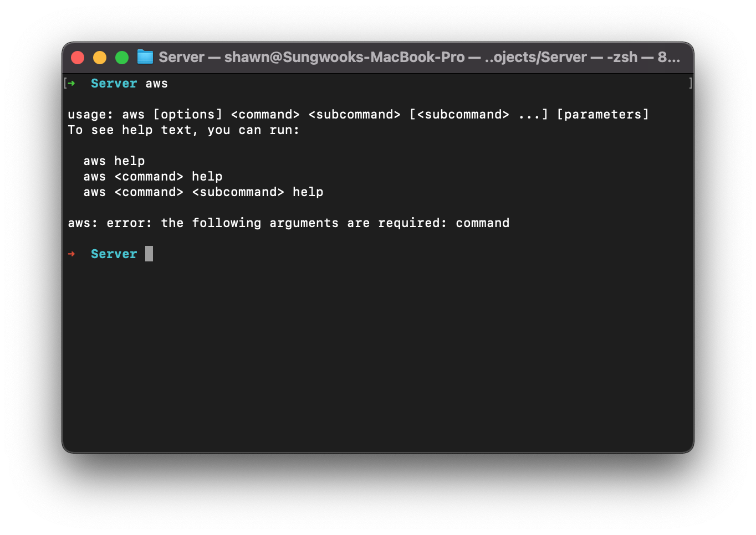Select the arrow next to latest Server prompt
This screenshot has width=756, height=535.
pos(71,254)
